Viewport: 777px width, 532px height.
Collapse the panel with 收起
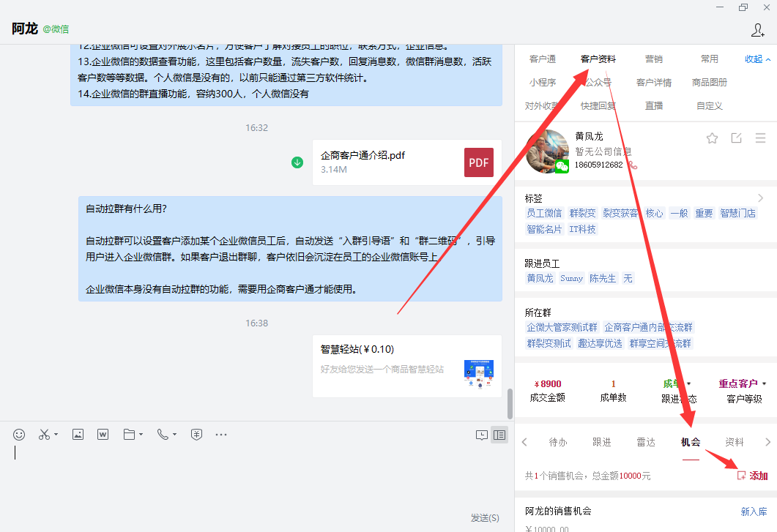(x=758, y=59)
